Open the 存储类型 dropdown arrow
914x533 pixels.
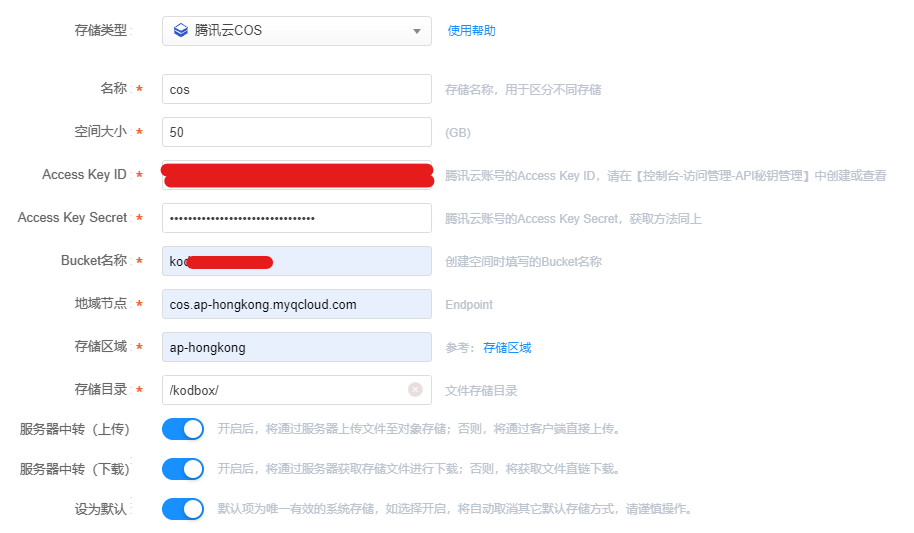coord(416,31)
